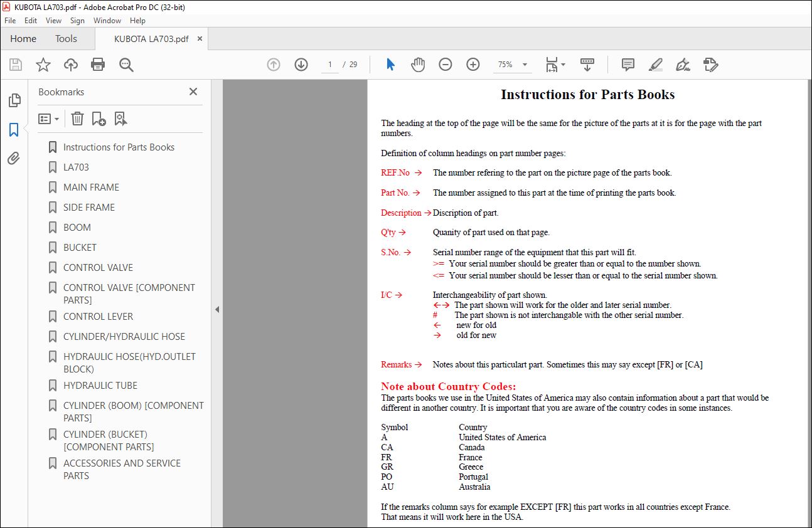This screenshot has height=528, width=812.
Task: Close the KUBOTA LA703.pdf tab
Action: pos(200,39)
